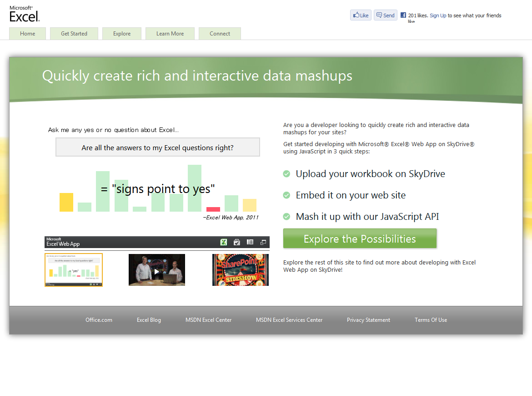This screenshot has width=532, height=396.
Task: Open the two presenters video thumbnail
Action: [x=157, y=270]
